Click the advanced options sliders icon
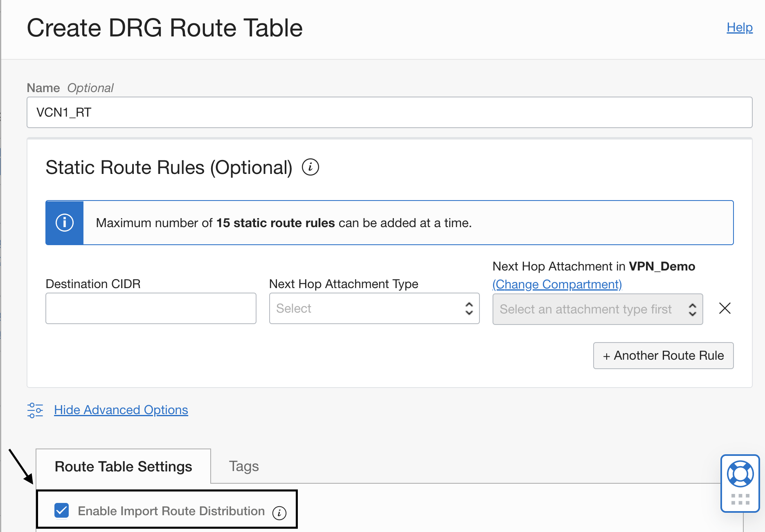Image resolution: width=765 pixels, height=532 pixels. pos(35,410)
